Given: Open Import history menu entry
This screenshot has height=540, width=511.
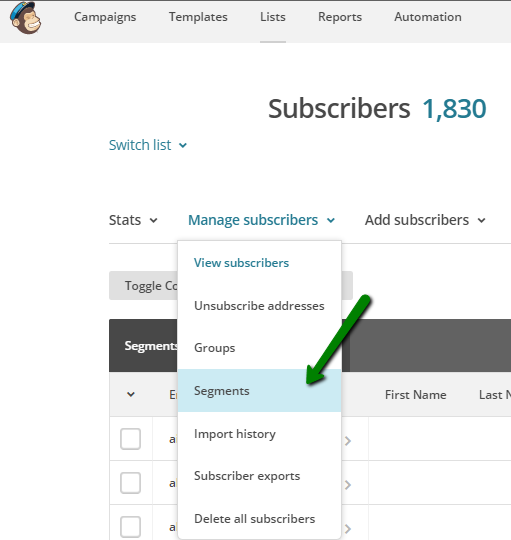Looking at the screenshot, I should click(x=235, y=434).
